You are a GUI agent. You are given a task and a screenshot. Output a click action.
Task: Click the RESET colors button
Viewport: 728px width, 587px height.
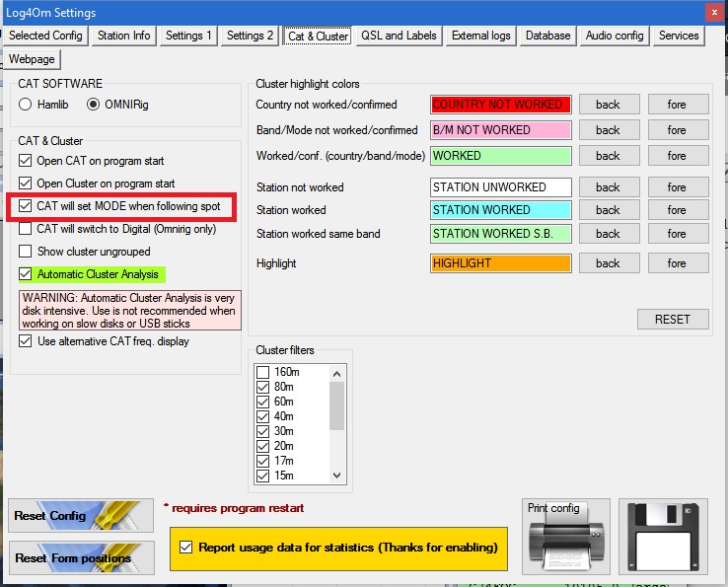coord(673,320)
